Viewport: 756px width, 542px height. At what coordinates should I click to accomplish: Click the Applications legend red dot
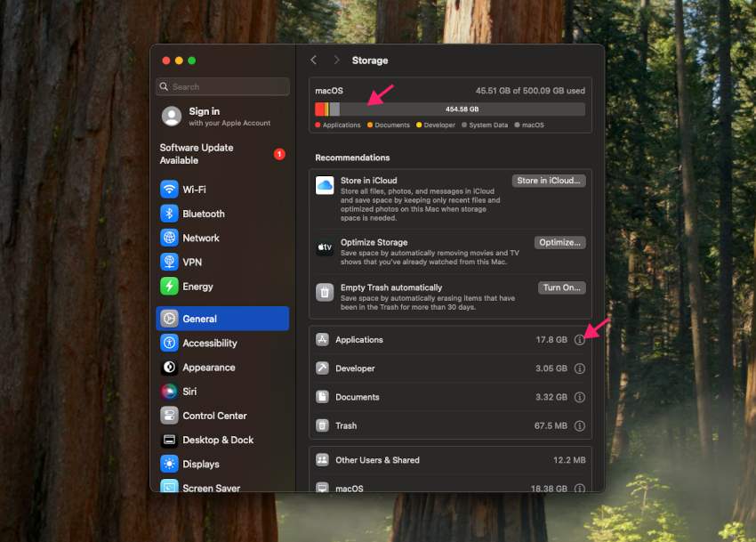318,125
